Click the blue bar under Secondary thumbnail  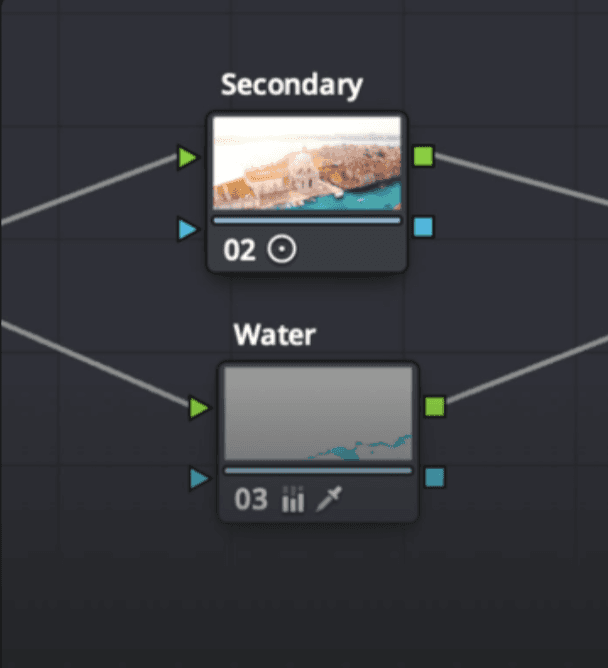[x=307, y=220]
